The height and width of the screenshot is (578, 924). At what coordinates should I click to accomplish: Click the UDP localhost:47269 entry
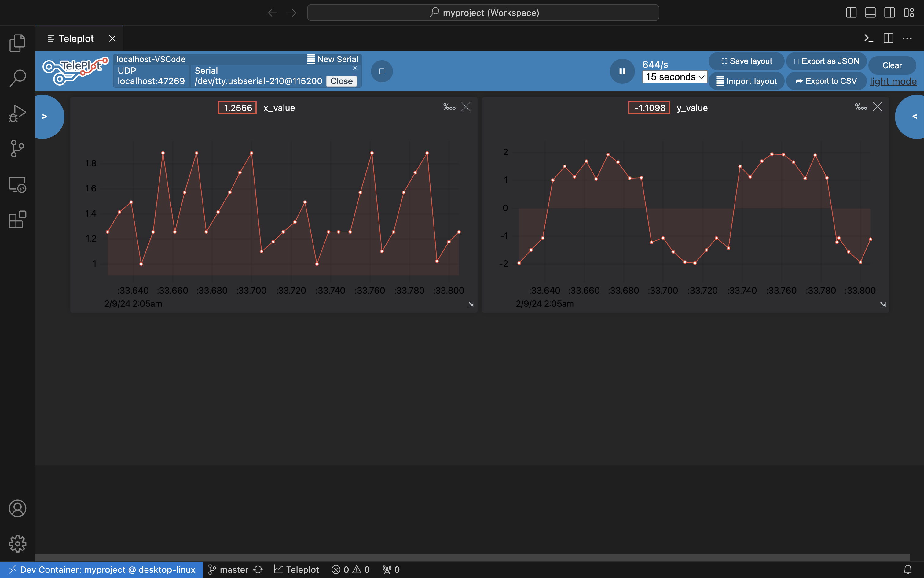point(151,76)
